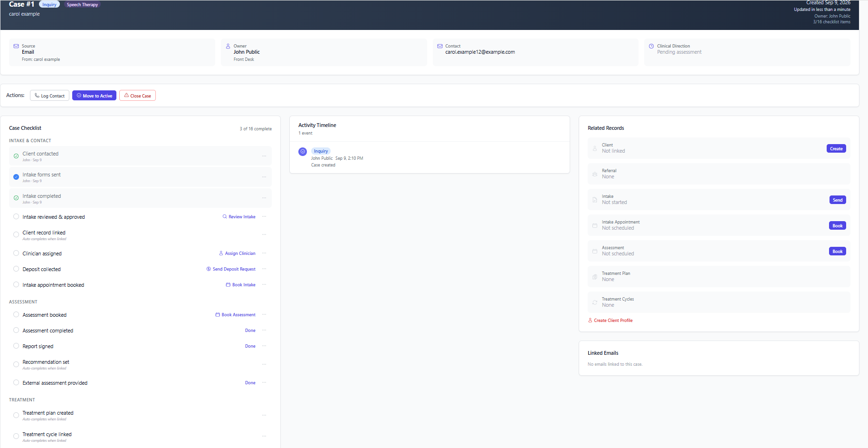
Task: Click Book button for Assessment record
Action: pos(838,252)
